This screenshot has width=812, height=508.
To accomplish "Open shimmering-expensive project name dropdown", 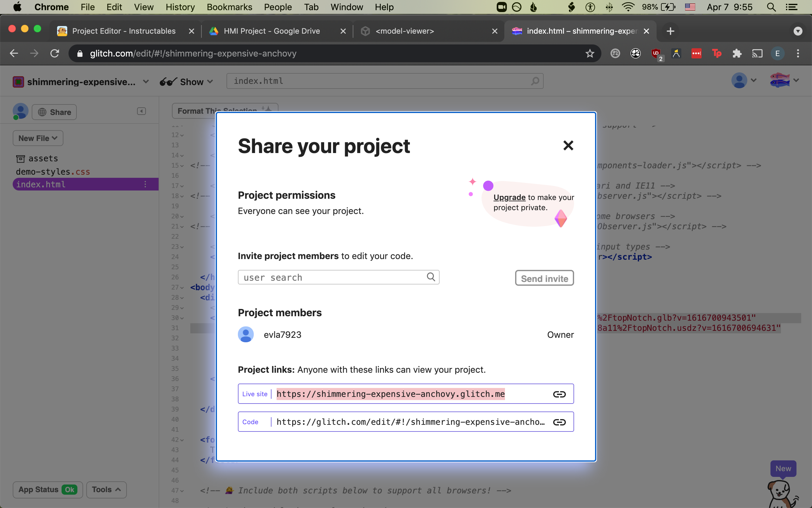I will click(x=81, y=82).
